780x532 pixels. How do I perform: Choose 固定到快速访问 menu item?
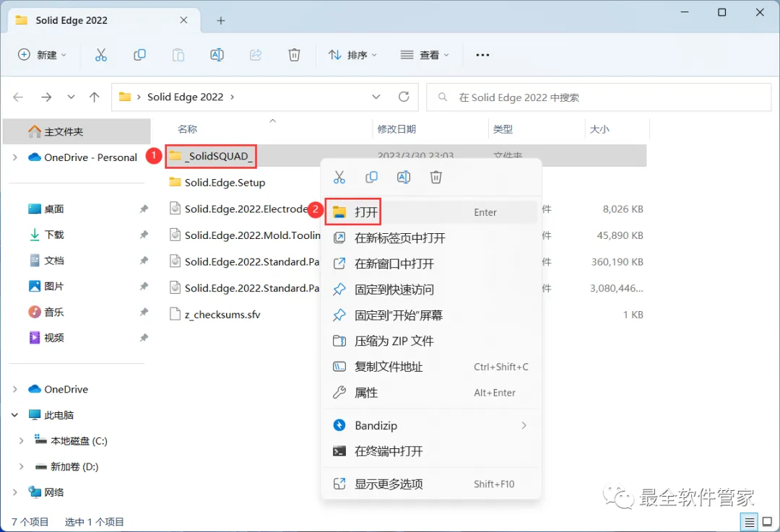pos(431,290)
